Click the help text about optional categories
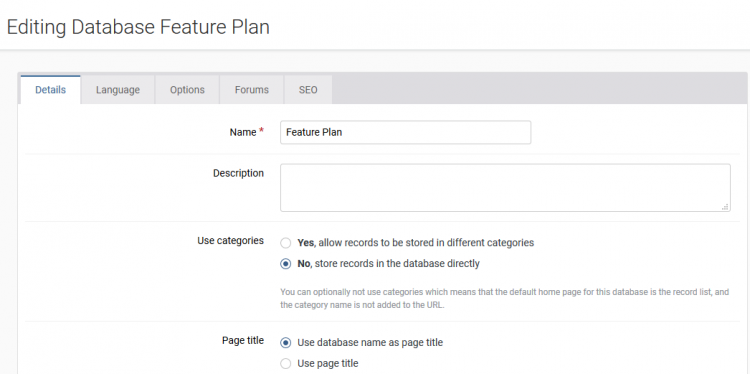The height and width of the screenshot is (374, 750). 504,298
